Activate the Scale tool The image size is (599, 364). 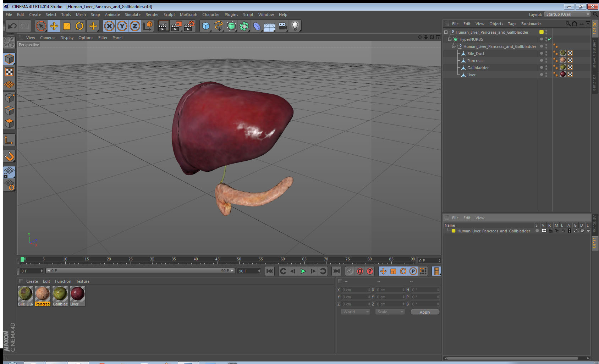(67, 26)
